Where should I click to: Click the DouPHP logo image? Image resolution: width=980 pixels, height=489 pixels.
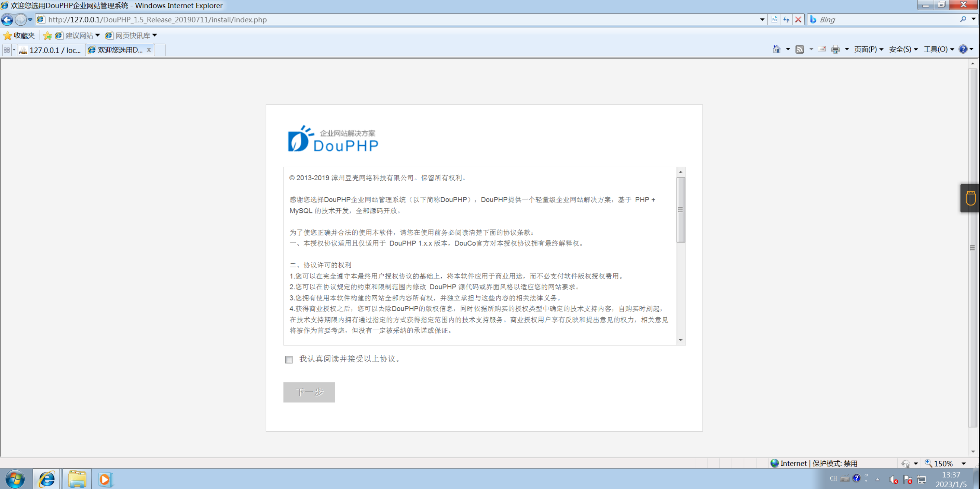coord(333,139)
